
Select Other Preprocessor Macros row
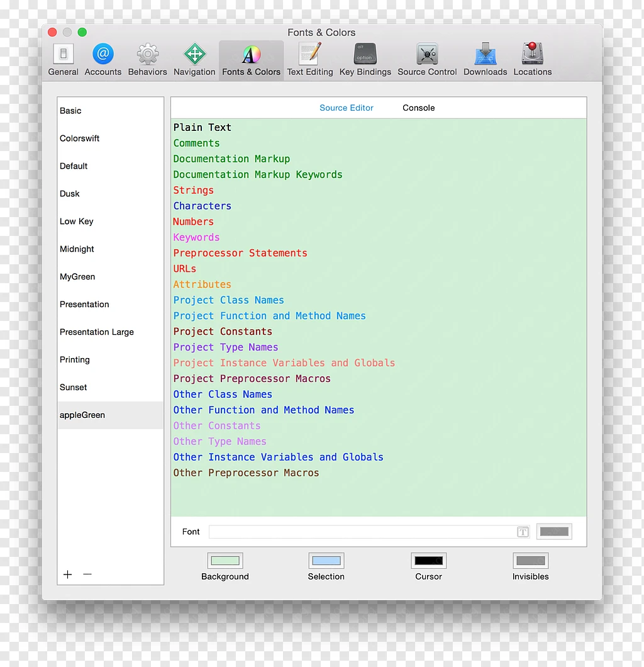(x=379, y=473)
